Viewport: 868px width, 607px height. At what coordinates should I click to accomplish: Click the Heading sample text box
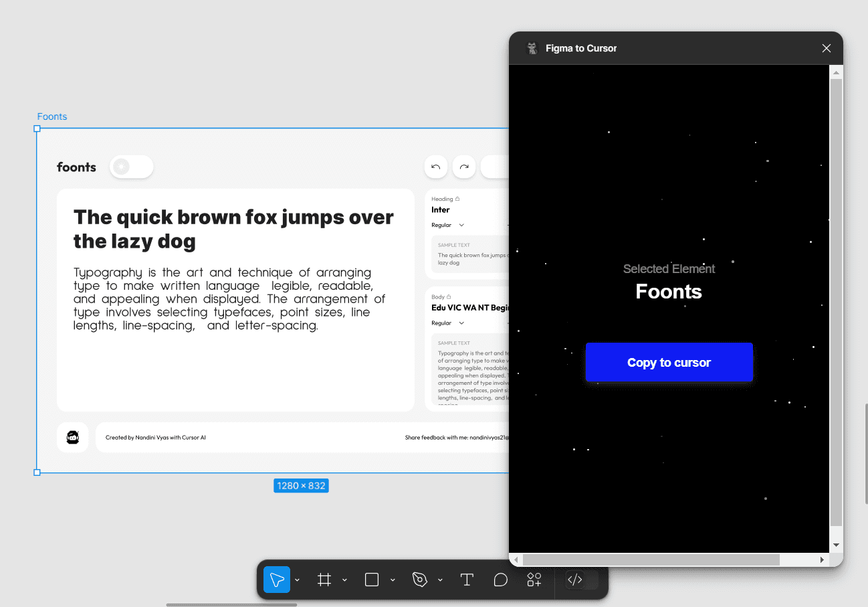(x=470, y=254)
